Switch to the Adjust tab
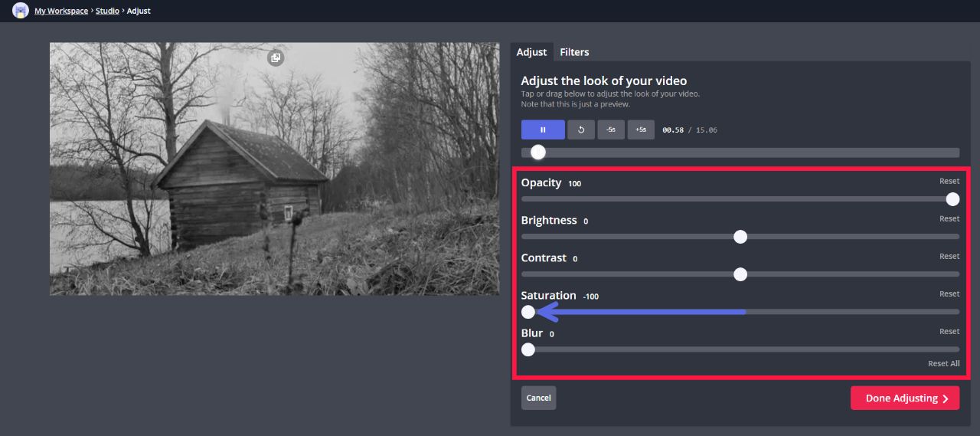The image size is (980, 436). pos(531,52)
